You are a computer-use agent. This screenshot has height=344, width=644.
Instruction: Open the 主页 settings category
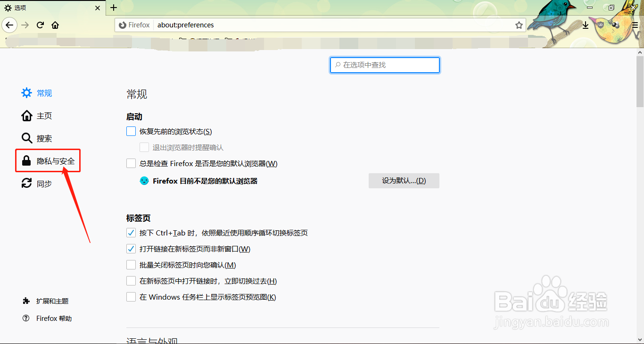[x=37, y=116]
